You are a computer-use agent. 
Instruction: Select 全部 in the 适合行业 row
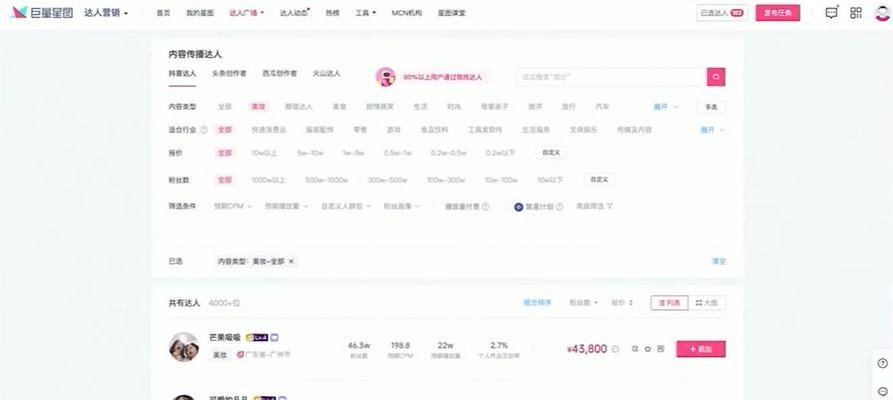coord(225,130)
